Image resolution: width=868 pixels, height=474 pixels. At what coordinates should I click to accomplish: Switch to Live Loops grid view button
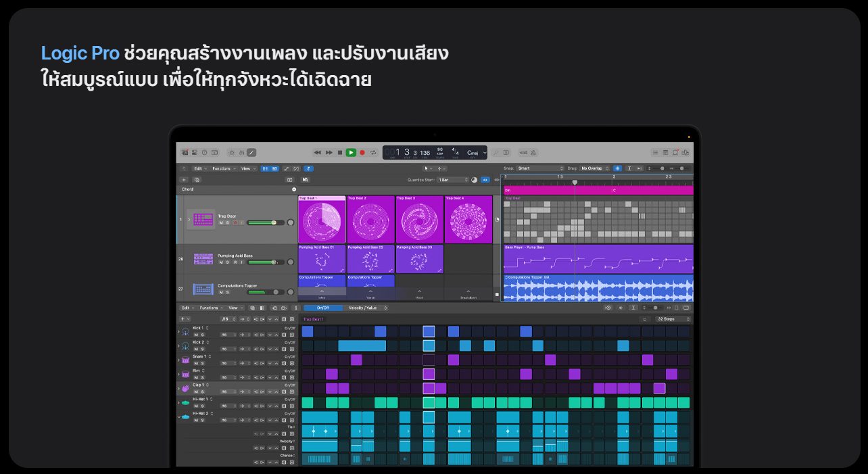click(x=265, y=168)
